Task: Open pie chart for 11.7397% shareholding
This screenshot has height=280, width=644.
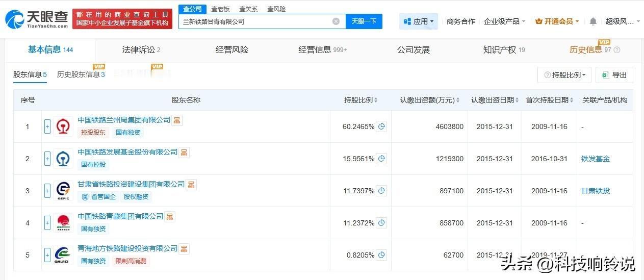Action: pos(381,191)
